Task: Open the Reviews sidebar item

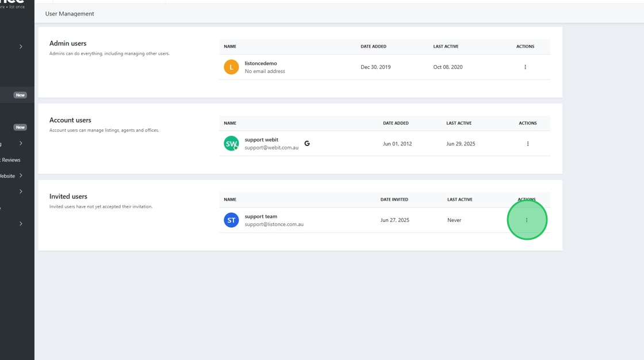Action: coord(11,160)
